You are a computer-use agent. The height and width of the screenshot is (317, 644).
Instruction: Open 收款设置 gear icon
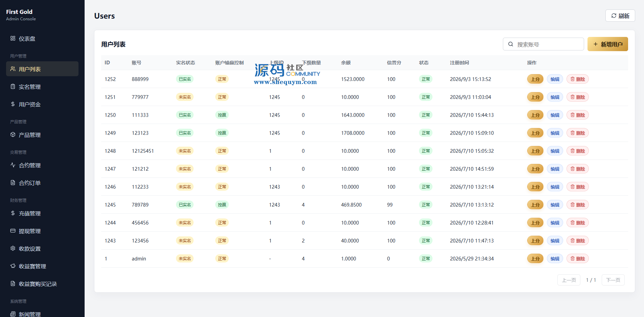(x=13, y=248)
